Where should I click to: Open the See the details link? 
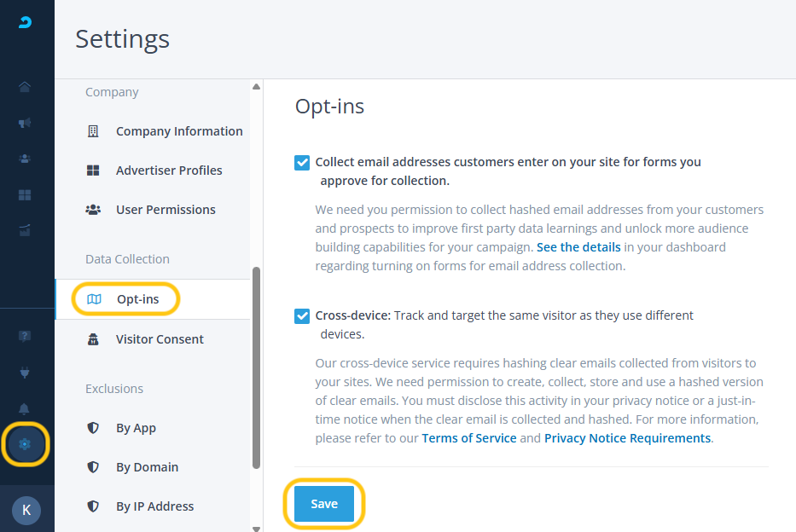[x=578, y=247]
